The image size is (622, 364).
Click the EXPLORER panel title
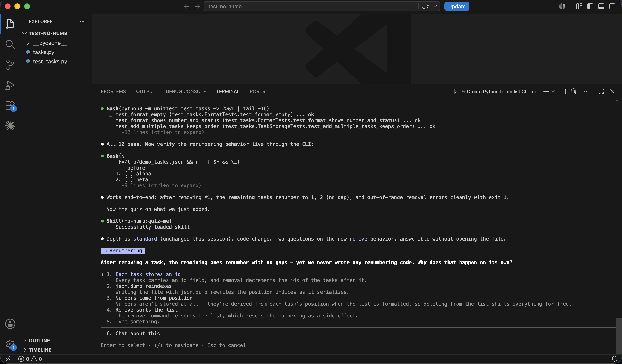coord(41,22)
